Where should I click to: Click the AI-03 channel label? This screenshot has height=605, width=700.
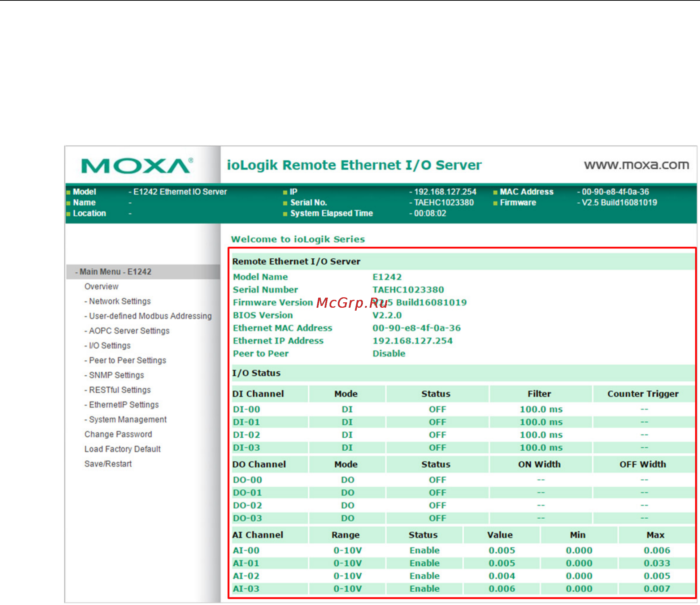[x=246, y=589]
